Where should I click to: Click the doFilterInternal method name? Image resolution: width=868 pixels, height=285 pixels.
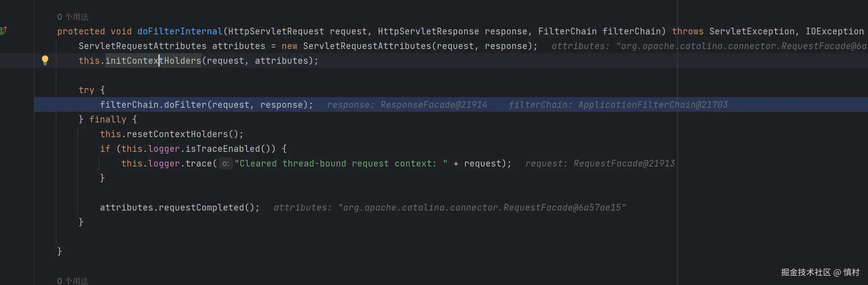180,32
